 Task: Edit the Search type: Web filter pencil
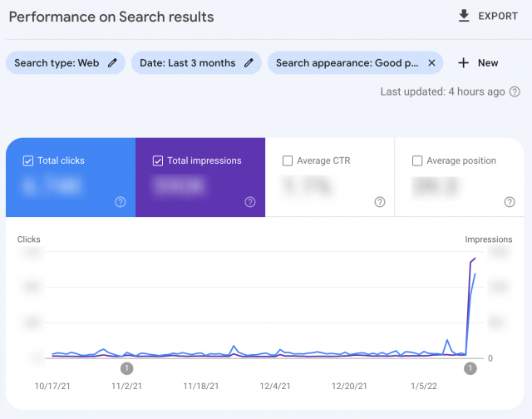(112, 63)
